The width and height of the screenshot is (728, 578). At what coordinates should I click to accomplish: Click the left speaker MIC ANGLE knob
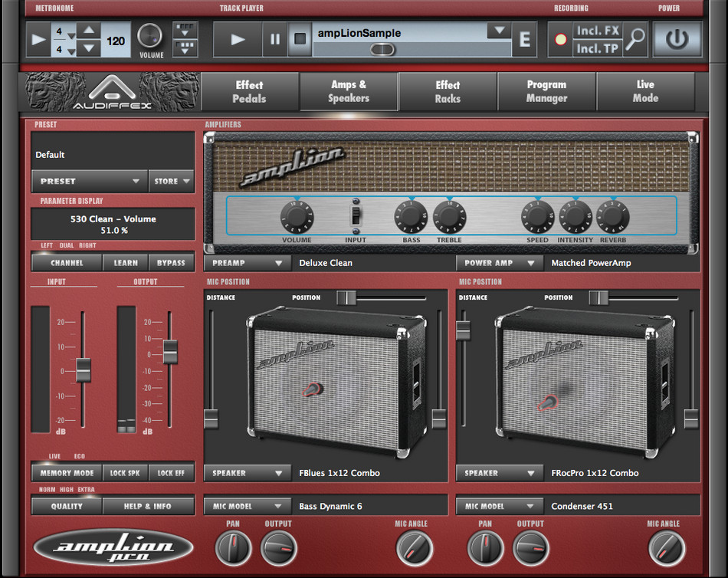414,548
